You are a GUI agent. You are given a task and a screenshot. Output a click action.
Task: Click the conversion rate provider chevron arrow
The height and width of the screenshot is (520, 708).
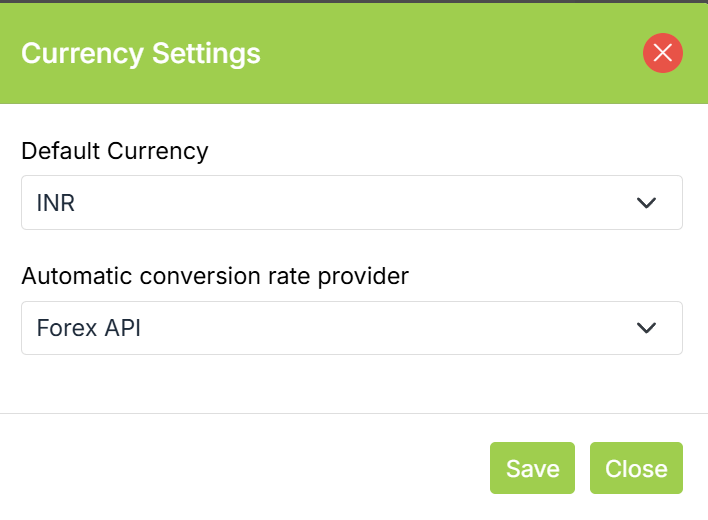pyautogui.click(x=647, y=328)
